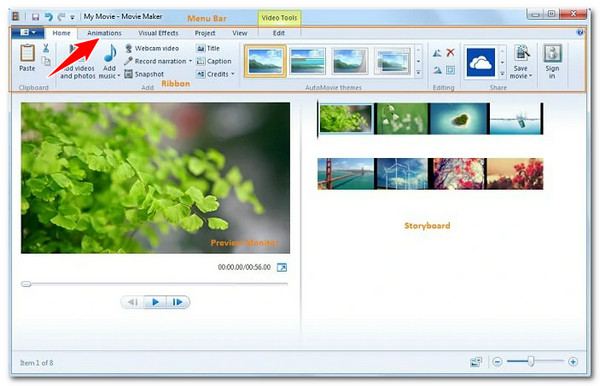
Task: Open the Save movie dropdown arrow
Action: point(530,76)
